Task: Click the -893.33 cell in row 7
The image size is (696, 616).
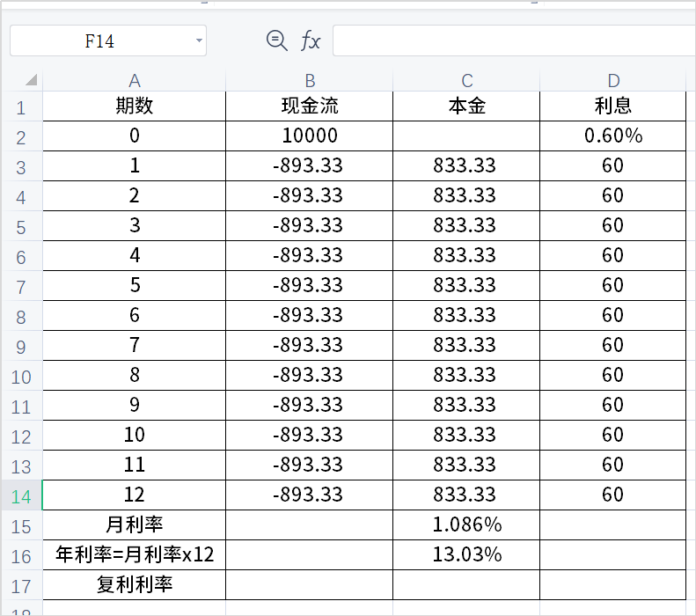Action: 310,285
